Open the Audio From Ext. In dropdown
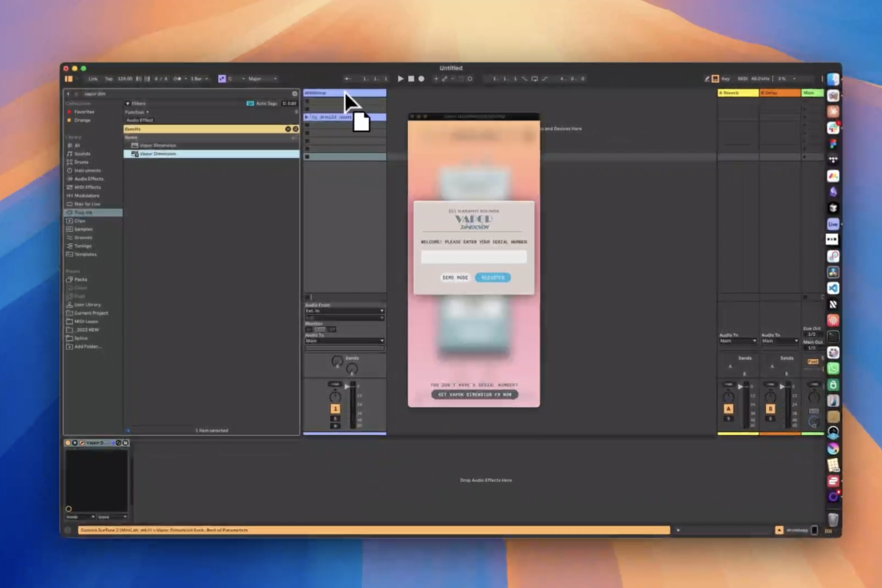 (345, 311)
